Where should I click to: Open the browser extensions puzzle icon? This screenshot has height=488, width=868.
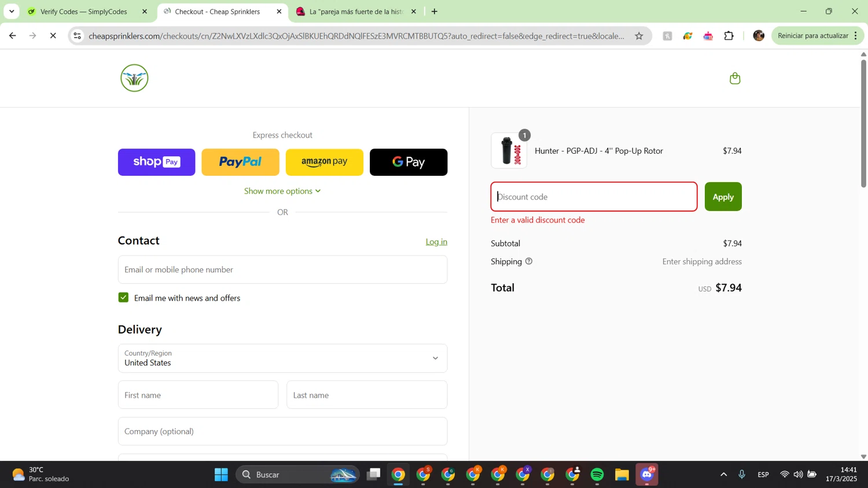click(x=729, y=36)
